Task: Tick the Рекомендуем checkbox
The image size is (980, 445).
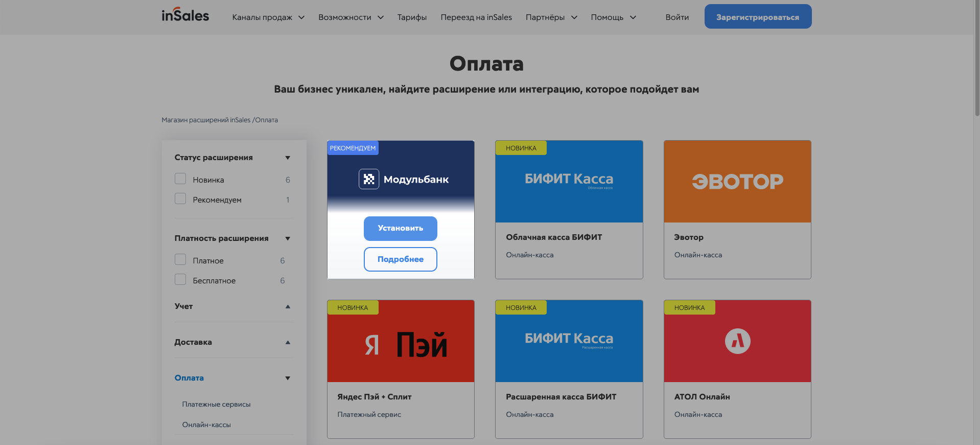Action: 180,198
